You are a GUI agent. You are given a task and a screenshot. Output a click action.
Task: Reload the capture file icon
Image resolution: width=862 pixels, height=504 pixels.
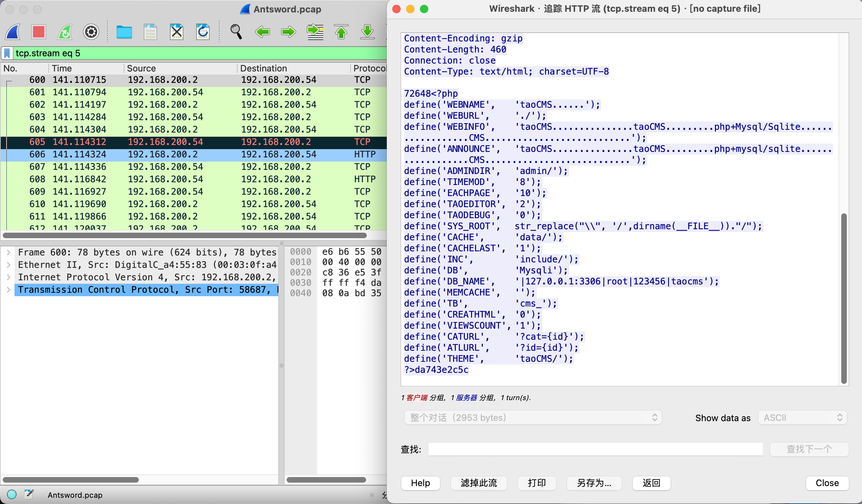click(203, 32)
